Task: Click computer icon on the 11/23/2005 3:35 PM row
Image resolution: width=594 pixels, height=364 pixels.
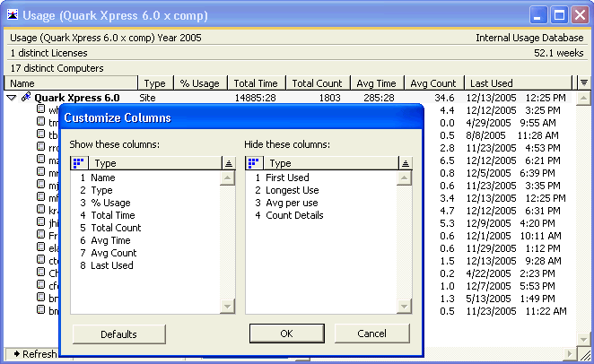Action: (40, 185)
